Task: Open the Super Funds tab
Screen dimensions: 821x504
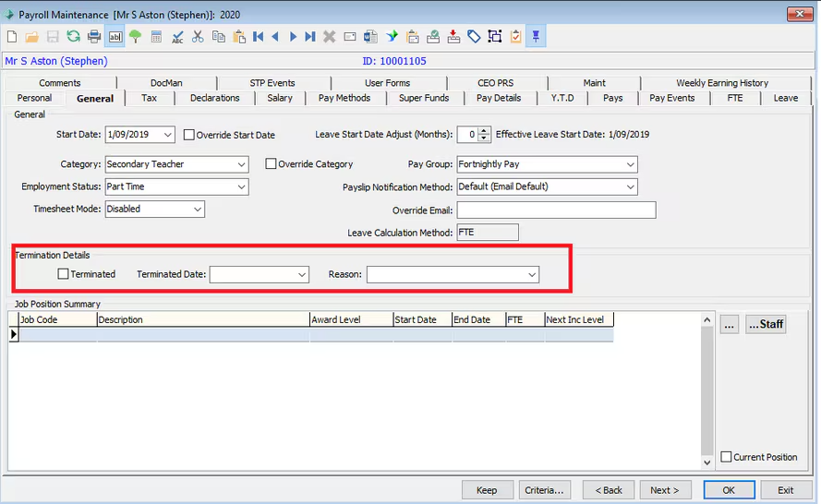Action: click(x=424, y=98)
